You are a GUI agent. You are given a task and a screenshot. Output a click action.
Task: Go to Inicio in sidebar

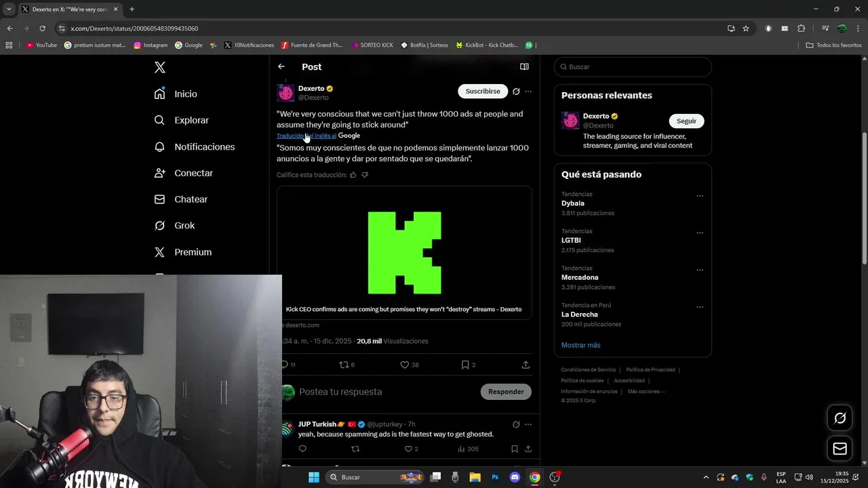pos(176,94)
